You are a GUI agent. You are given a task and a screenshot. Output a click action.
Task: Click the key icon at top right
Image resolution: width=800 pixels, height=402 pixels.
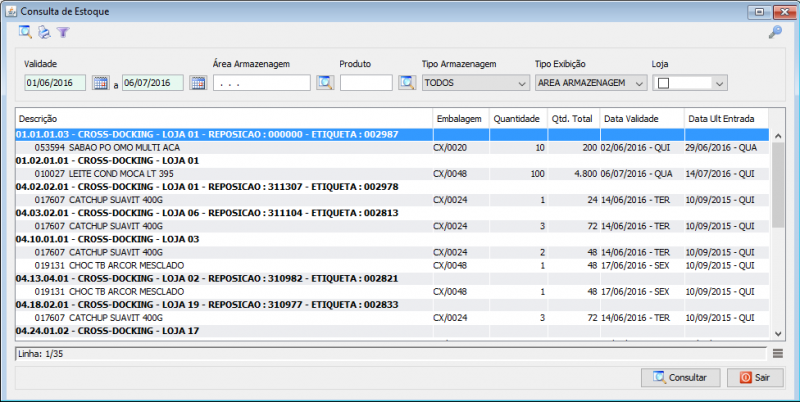point(775,32)
